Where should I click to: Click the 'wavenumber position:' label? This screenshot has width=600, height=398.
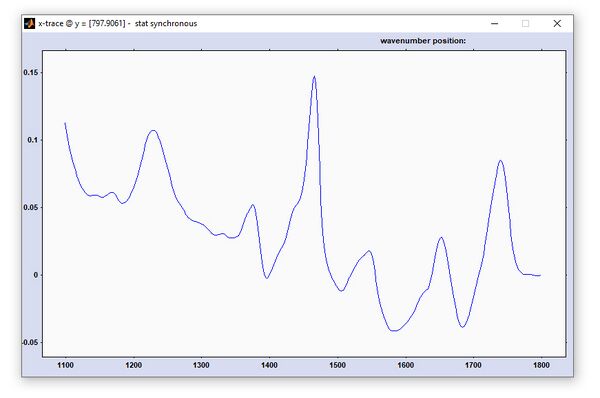click(423, 41)
